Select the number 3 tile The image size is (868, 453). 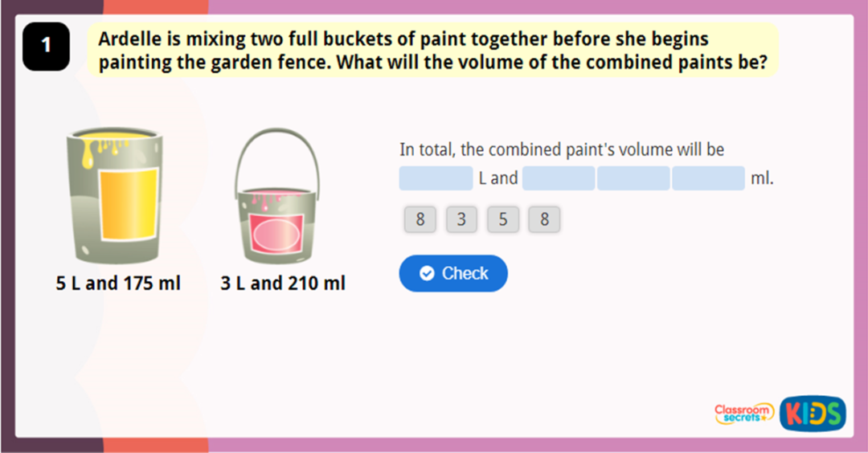click(x=461, y=219)
